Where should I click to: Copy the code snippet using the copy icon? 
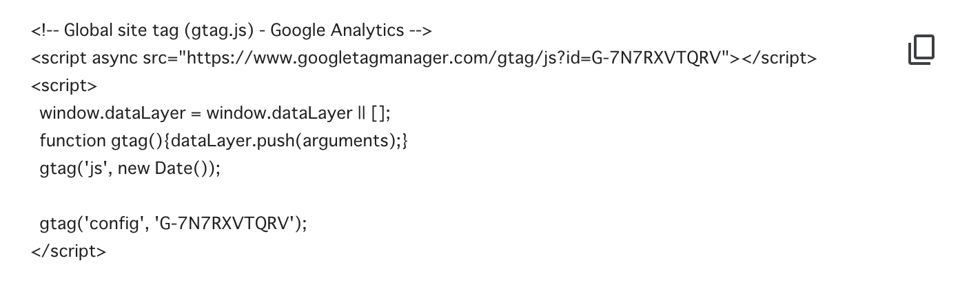point(921,50)
